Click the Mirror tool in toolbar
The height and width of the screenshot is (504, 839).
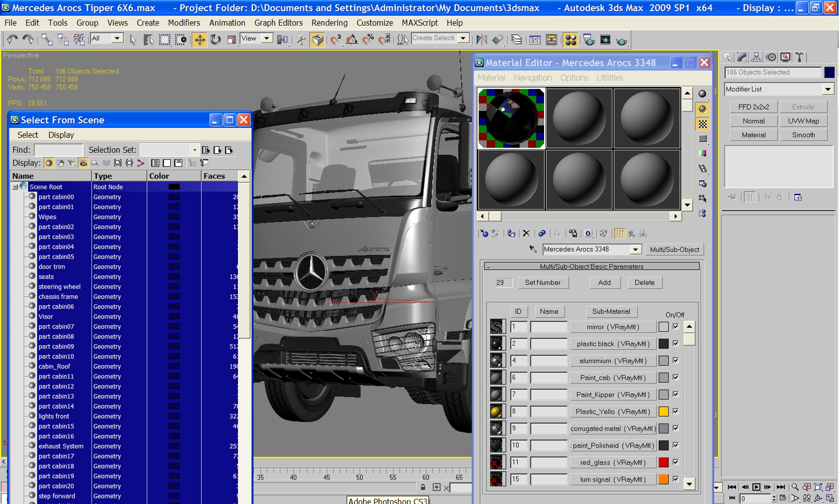(x=482, y=40)
